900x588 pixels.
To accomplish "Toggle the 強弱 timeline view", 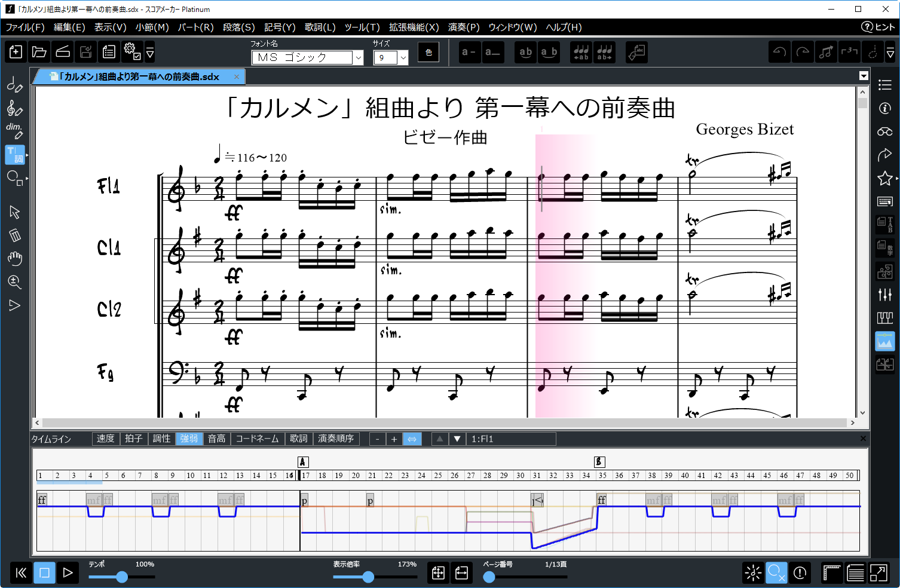I will (x=189, y=439).
